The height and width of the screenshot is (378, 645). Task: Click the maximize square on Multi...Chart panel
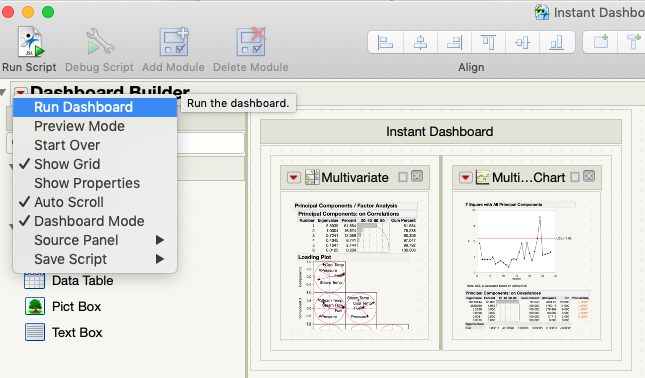[x=575, y=177]
